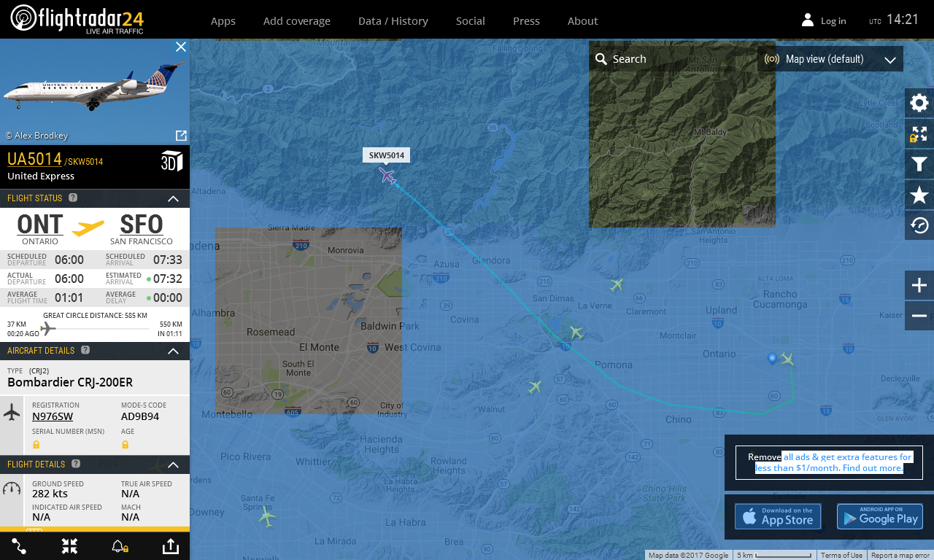Click the Bombardier CRJ-200ER type text

coord(70,382)
